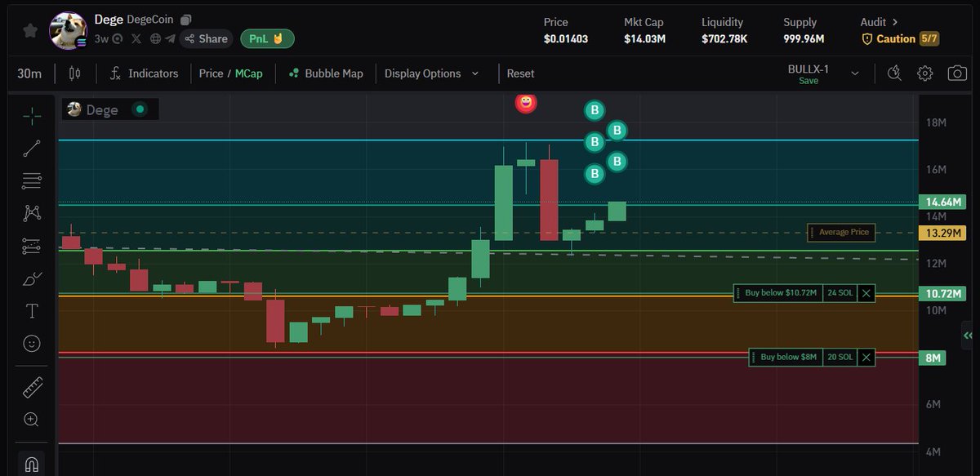Select the forecasting and measurement tool
980x476 pixels.
click(x=32, y=245)
